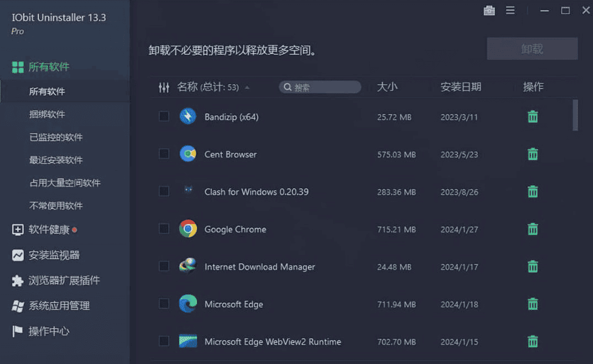593x364 pixels.
Task: Click the trash icon for Clash for Windows
Action: [x=533, y=191]
